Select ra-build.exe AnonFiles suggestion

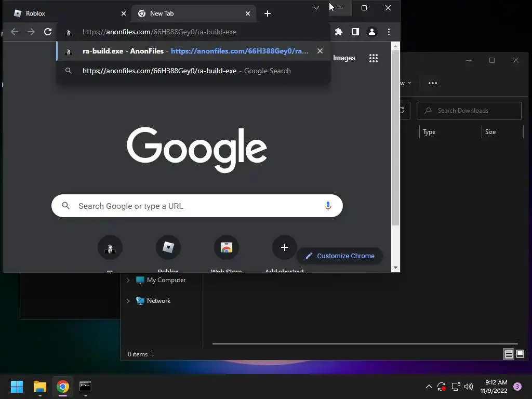click(x=193, y=51)
